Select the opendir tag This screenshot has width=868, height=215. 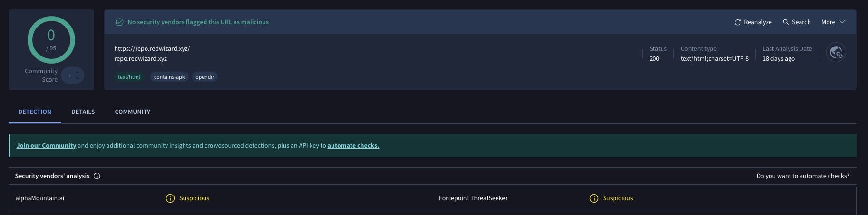click(x=205, y=77)
